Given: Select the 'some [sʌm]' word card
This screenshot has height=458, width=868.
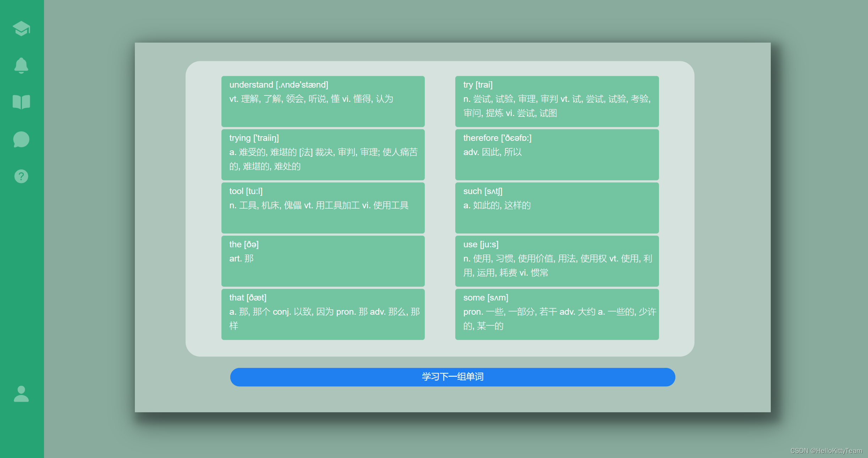Looking at the screenshot, I should pyautogui.click(x=557, y=314).
